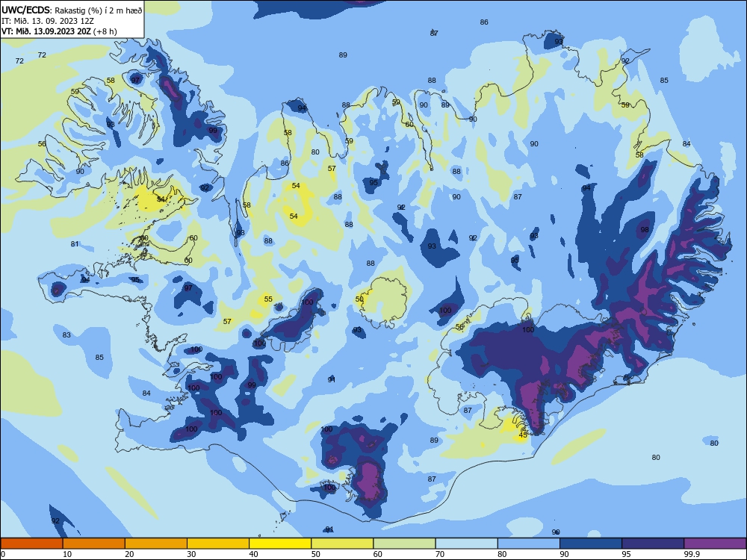Select the humidity value 98 in the east
This screenshot has width=747, height=560.
(645, 229)
